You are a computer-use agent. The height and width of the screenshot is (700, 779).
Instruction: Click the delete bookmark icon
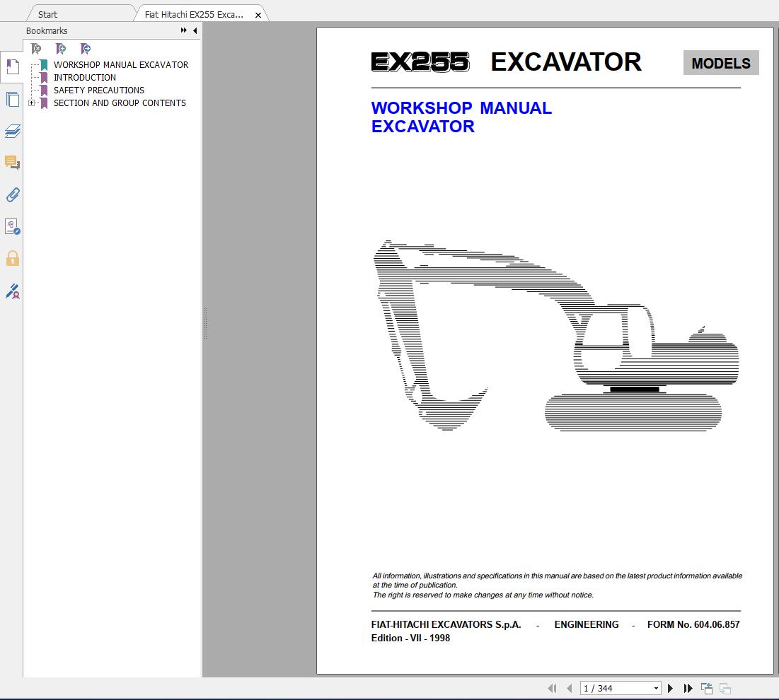pyautogui.click(x=36, y=48)
